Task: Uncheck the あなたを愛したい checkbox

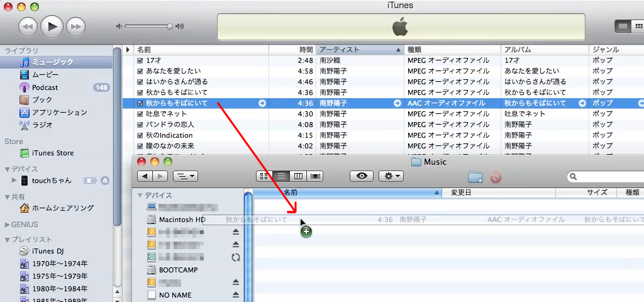Action: point(140,71)
